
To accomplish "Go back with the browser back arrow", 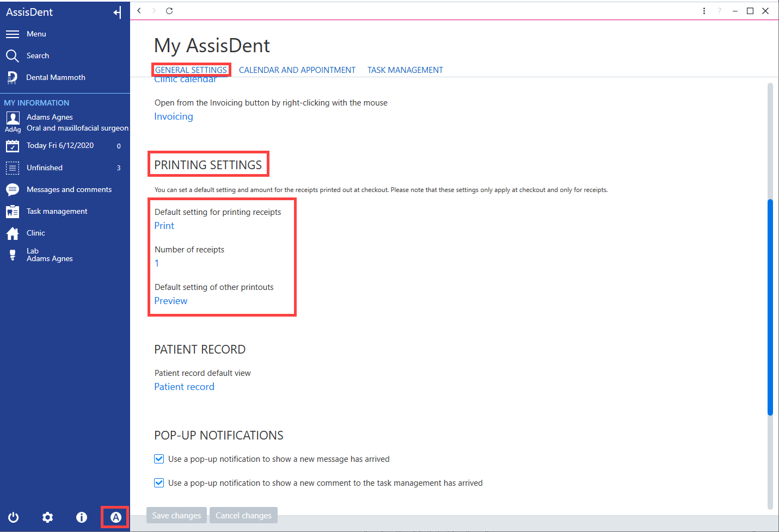I will click(x=139, y=11).
